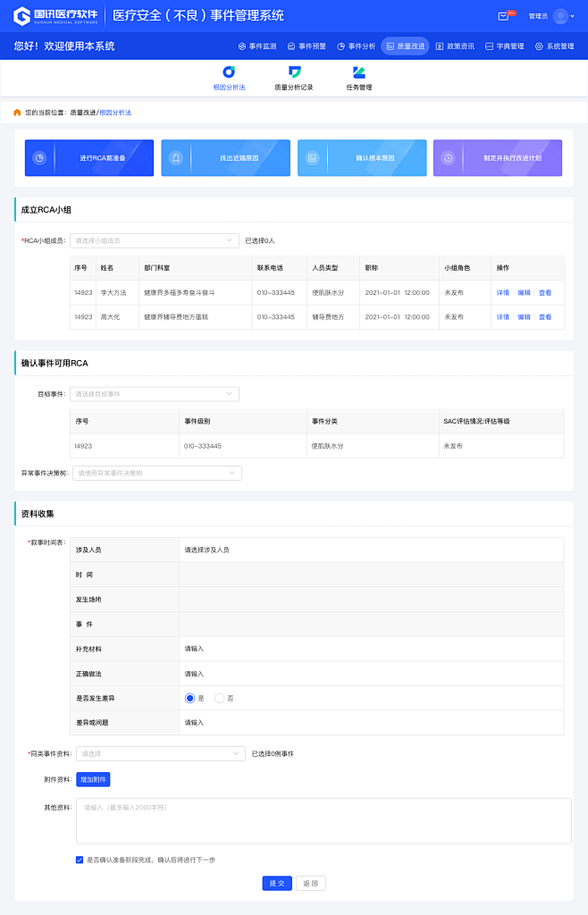Expand the RCA小组成员 dropdown
Screen dimensions: 588x915
pos(154,240)
